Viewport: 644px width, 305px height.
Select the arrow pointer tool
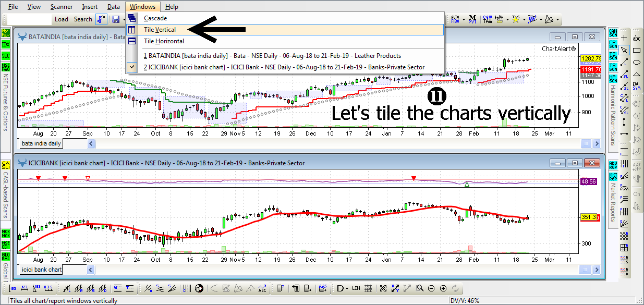point(625,50)
